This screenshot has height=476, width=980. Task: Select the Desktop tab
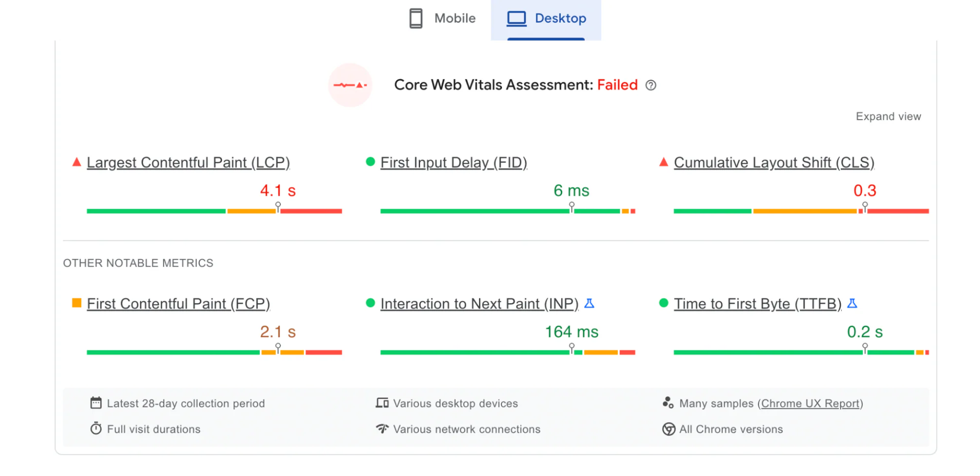pyautogui.click(x=548, y=18)
